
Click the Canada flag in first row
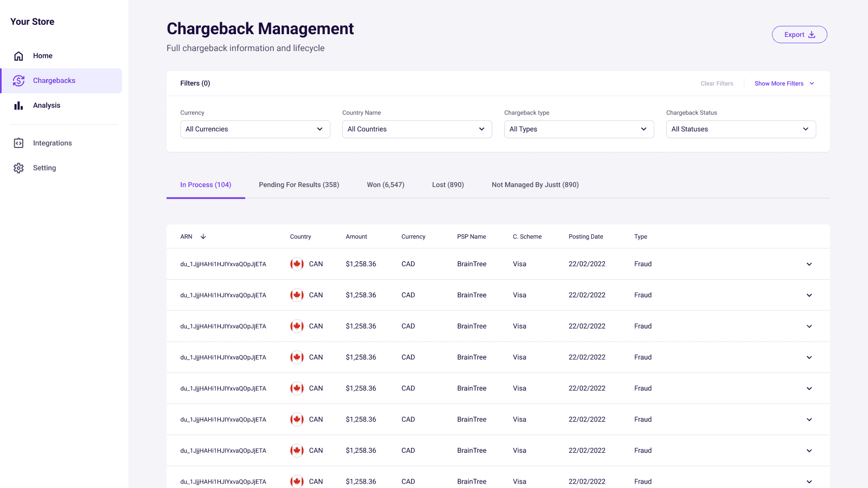coord(297,264)
